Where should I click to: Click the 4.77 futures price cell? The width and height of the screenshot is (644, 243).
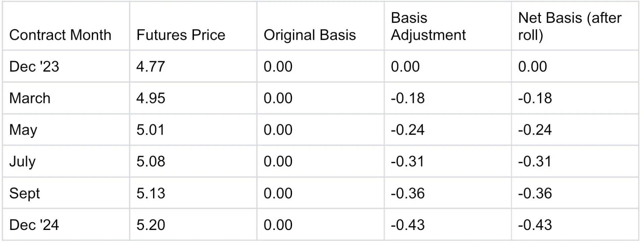(x=151, y=67)
